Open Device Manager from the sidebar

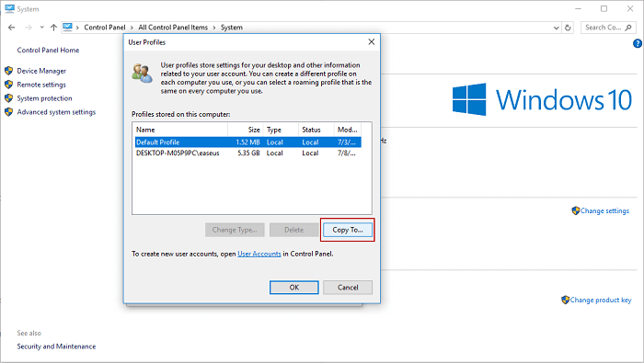41,71
